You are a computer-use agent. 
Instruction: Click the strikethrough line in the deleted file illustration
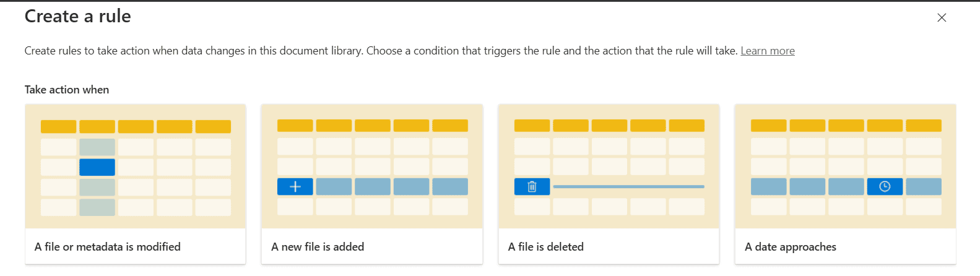click(628, 187)
